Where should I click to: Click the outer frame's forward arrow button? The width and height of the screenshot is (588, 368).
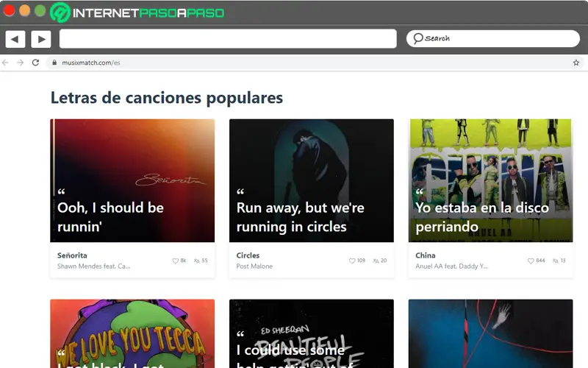pyautogui.click(x=41, y=39)
